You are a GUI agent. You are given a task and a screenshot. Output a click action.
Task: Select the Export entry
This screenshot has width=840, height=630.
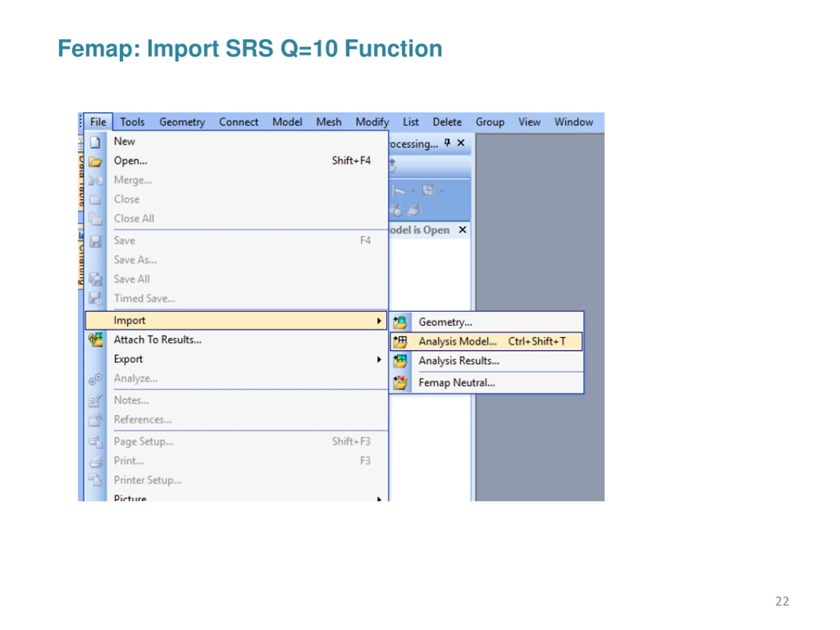[236, 359]
